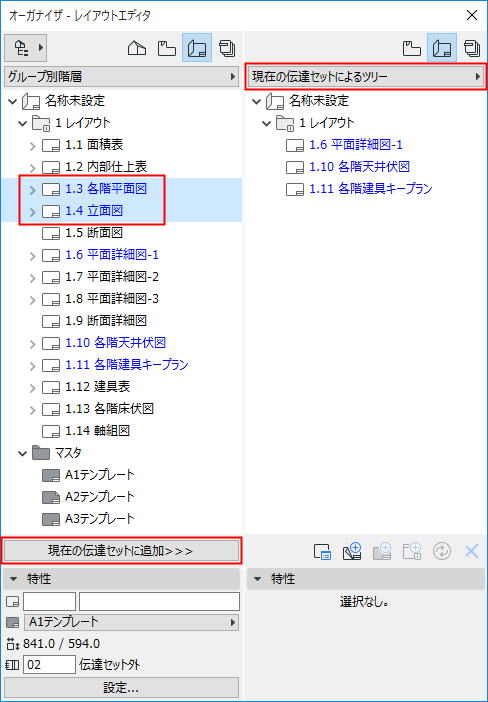The image size is (488, 702).
Task: Expand 1.3 各階平面図 layout
Action: [x=32, y=189]
